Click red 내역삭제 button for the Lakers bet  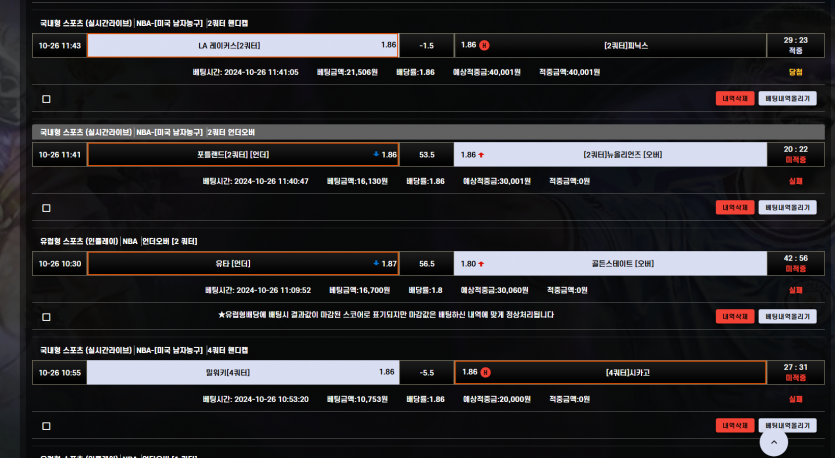[x=735, y=99]
